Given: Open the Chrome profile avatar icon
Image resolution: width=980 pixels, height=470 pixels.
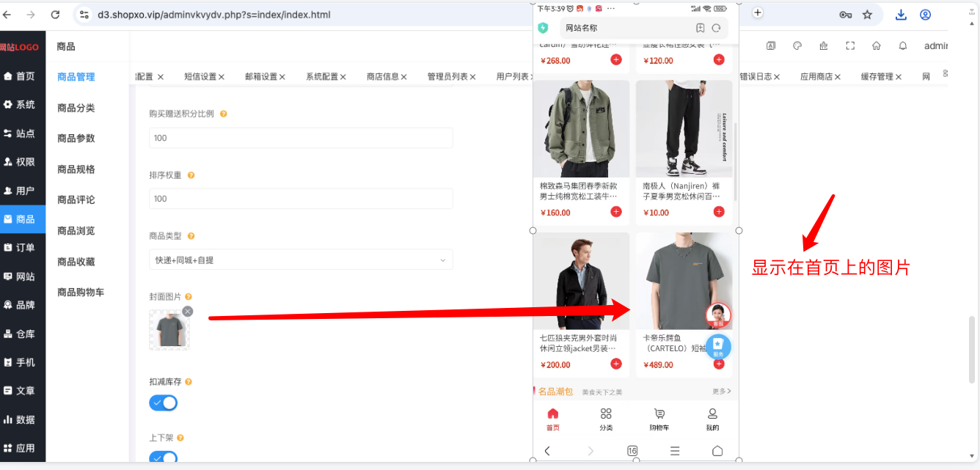Looking at the screenshot, I should (x=925, y=15).
